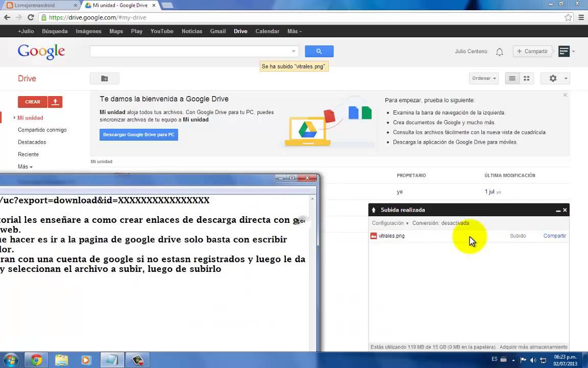
Task: Select the Mi unidad - Google Drive tab
Action: pyautogui.click(x=120, y=5)
